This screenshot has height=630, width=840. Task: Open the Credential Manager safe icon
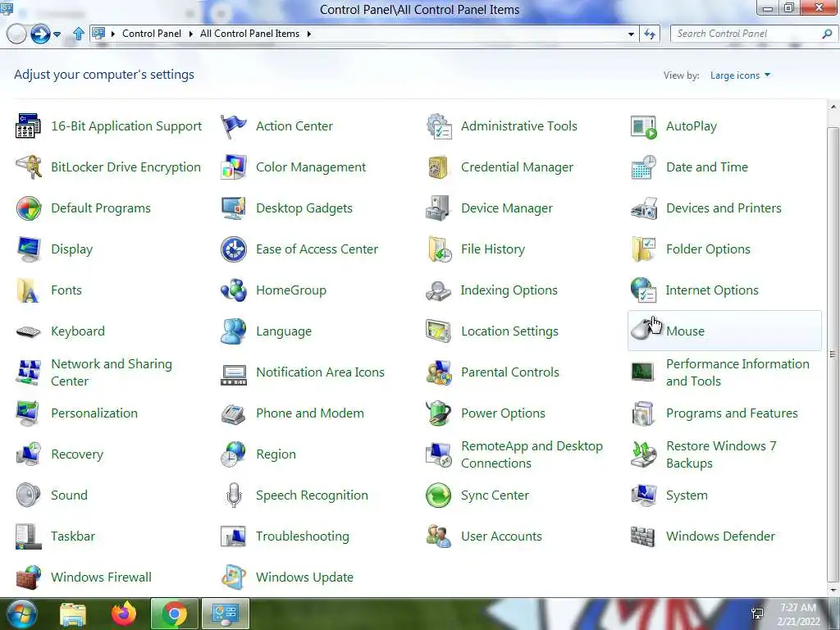(x=439, y=167)
